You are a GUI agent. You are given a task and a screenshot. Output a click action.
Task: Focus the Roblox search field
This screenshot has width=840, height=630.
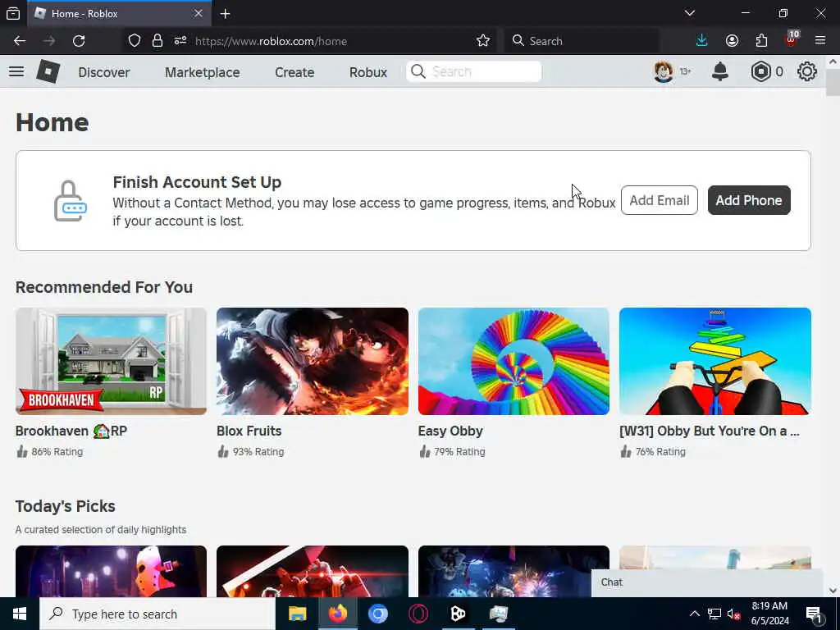click(x=473, y=72)
